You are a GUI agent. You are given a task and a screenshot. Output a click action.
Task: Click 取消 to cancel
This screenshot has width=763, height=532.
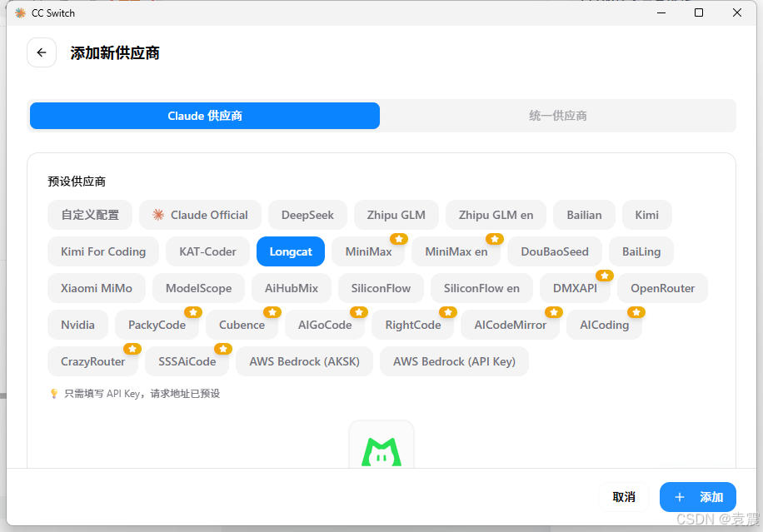click(624, 497)
